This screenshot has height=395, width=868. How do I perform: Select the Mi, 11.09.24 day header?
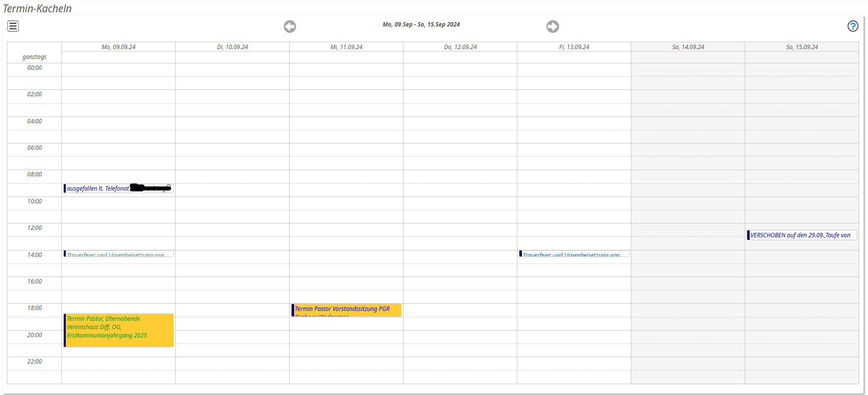click(346, 47)
